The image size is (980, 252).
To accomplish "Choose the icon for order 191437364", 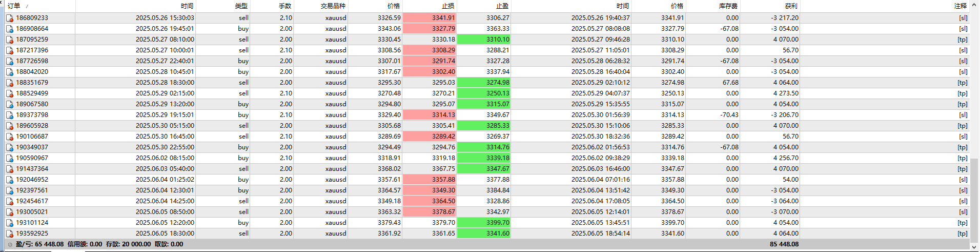I will [x=10, y=169].
